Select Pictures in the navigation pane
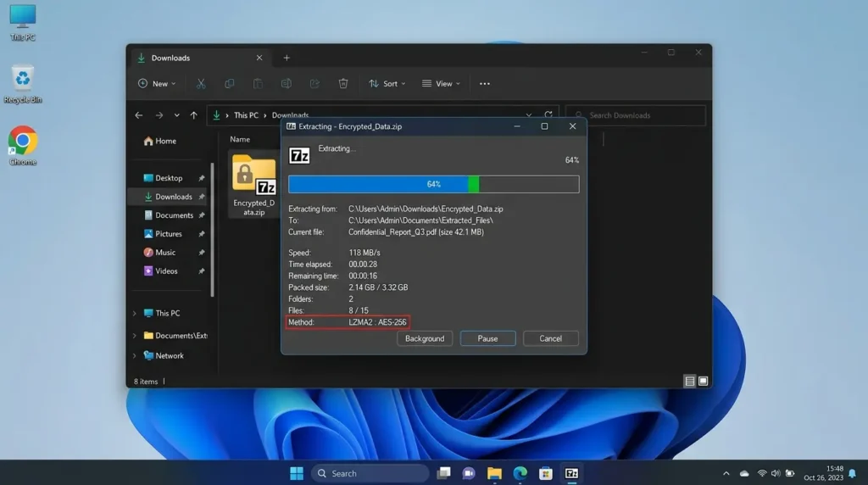Viewport: 868px width, 485px height. click(169, 234)
